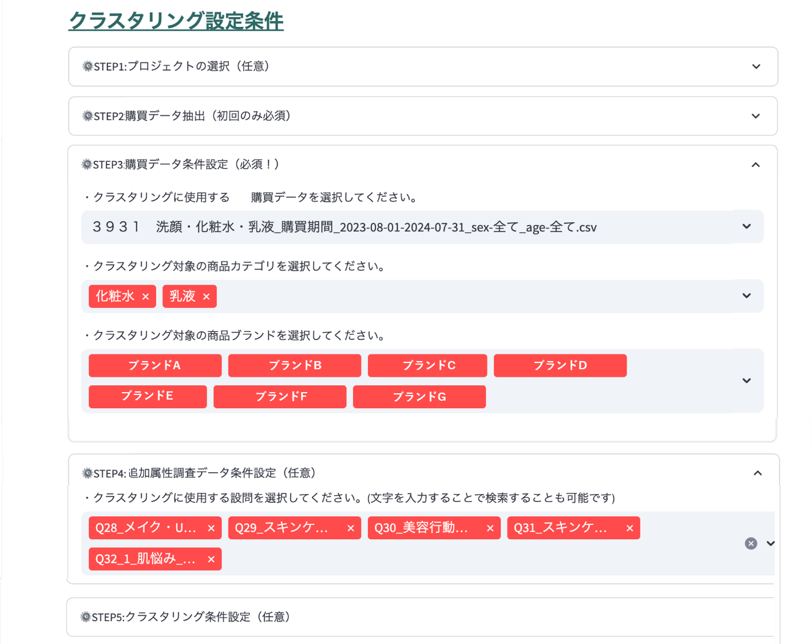Image resolution: width=812 pixels, height=644 pixels.
Task: Click the 化粧水 tag label
Action: point(115,297)
